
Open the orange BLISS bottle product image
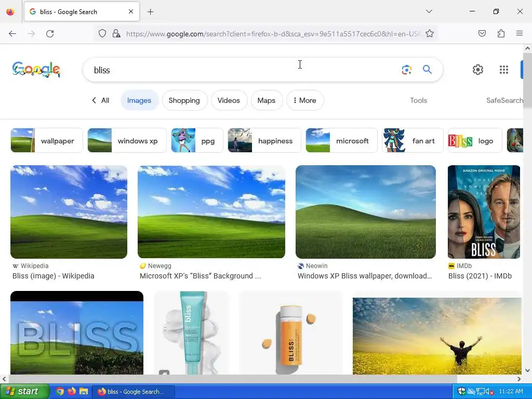coord(291,333)
